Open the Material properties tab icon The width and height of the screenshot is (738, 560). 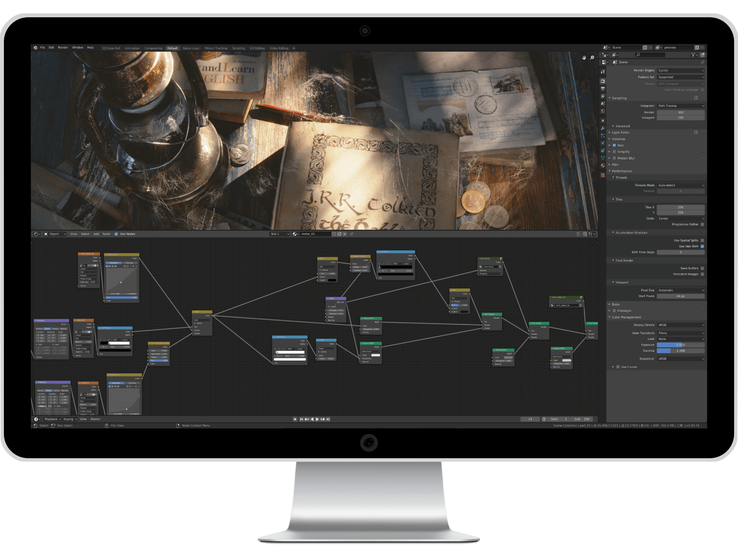603,166
